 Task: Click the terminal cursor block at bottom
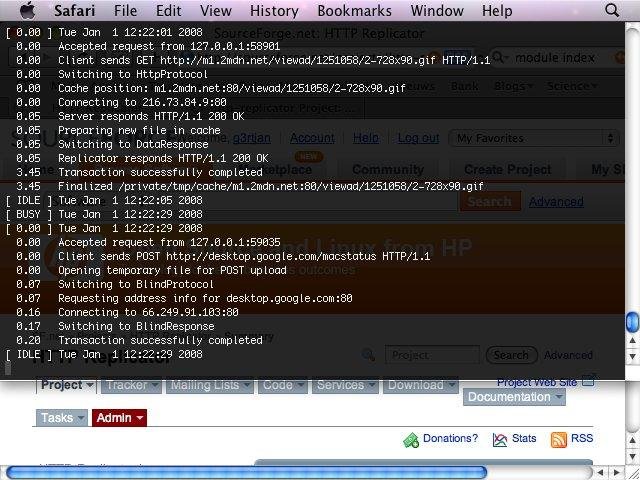[7, 369]
